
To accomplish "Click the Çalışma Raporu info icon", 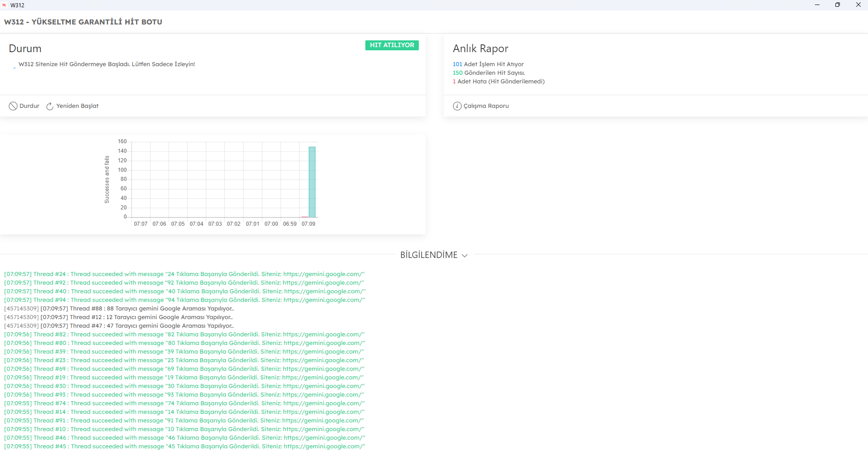I will click(457, 106).
